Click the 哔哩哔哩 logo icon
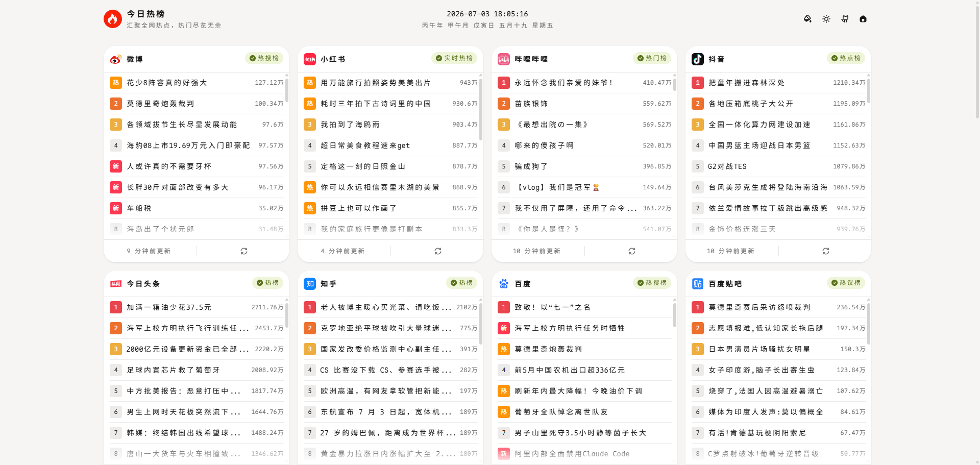 coord(504,59)
